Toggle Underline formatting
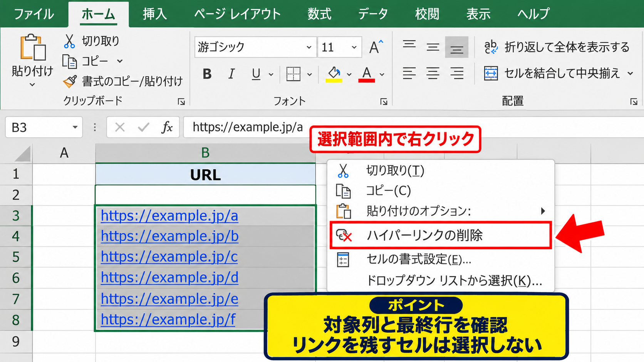 tap(256, 74)
